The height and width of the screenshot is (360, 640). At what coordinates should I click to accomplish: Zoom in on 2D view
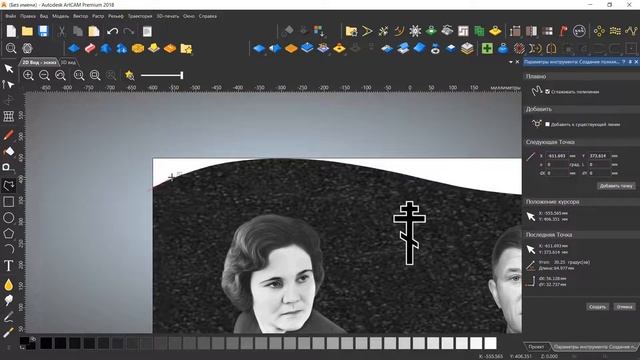point(28,75)
